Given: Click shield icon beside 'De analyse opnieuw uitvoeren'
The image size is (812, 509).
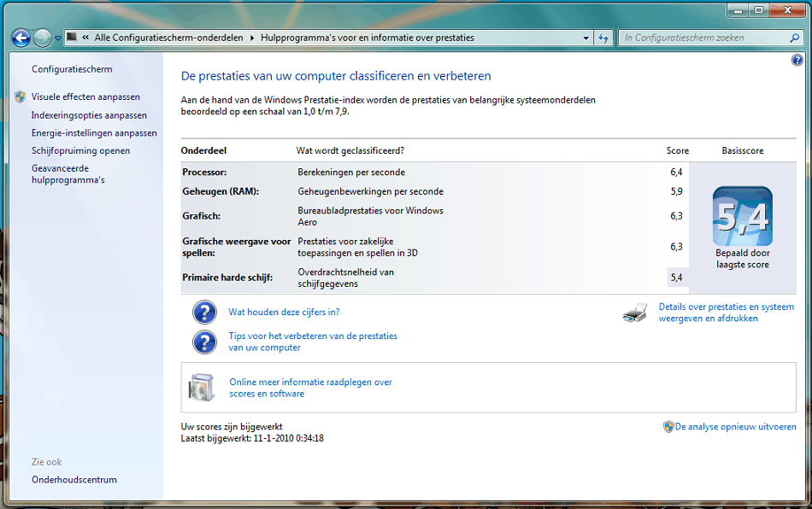Looking at the screenshot, I should pos(668,427).
